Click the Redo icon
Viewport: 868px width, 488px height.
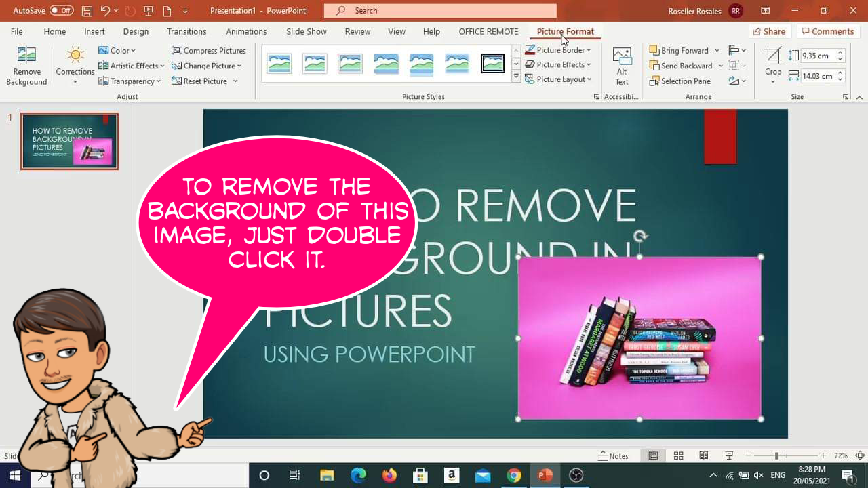130,10
